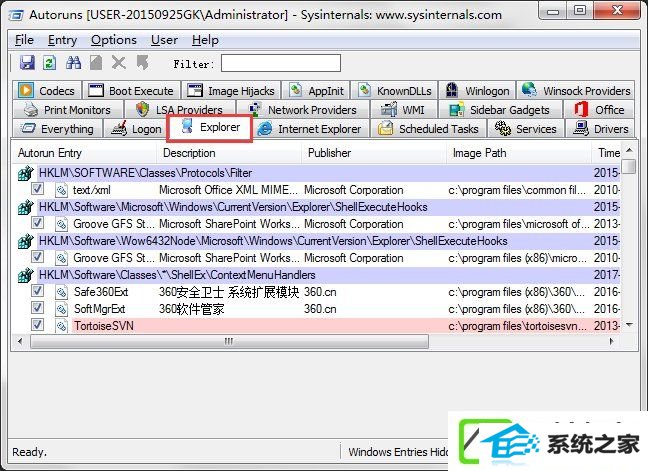Click the Jump to entry toolbar icon
This screenshot has width=648, height=471.
(143, 63)
